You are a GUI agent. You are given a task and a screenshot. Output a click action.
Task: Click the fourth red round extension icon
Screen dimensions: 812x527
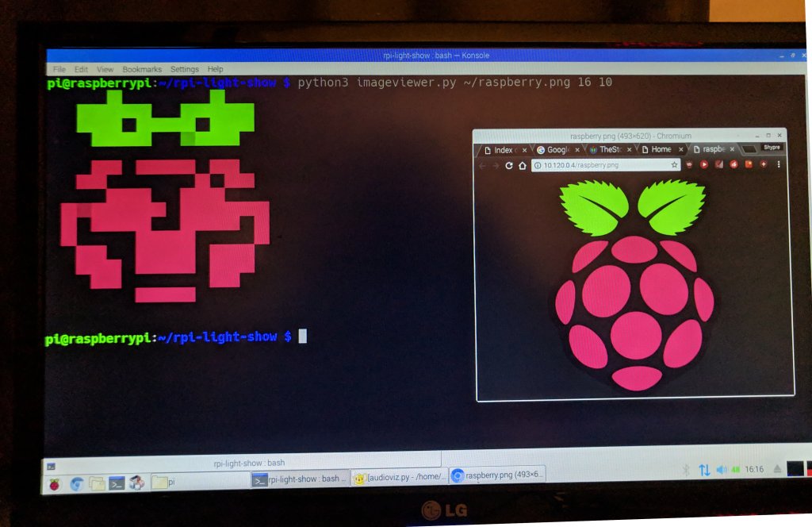click(733, 164)
